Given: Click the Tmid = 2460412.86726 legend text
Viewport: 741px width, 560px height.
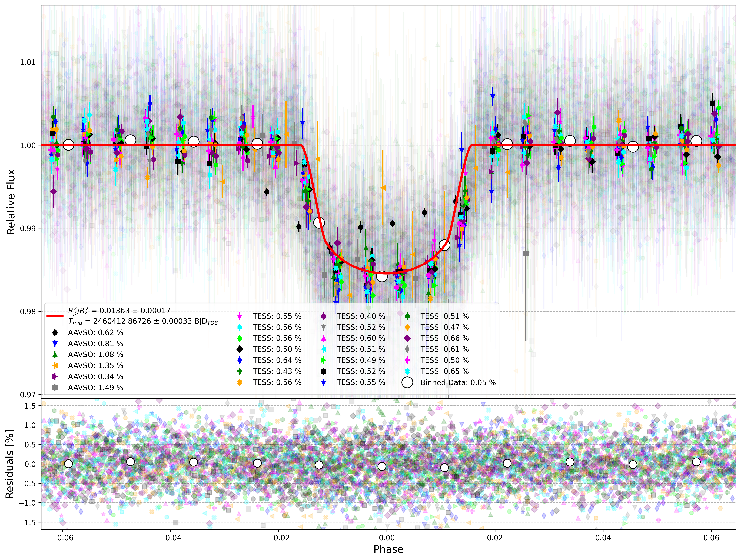Looking at the screenshot, I should point(143,322).
